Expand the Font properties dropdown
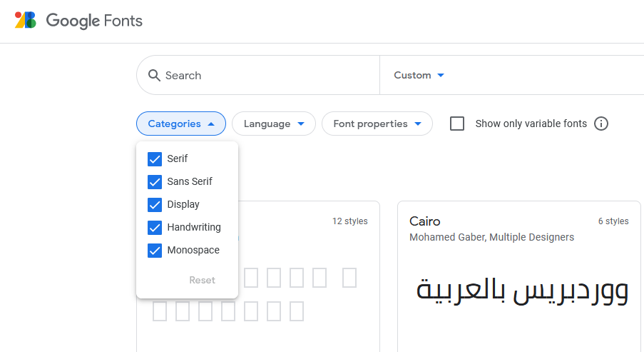This screenshot has height=352, width=644. click(377, 124)
